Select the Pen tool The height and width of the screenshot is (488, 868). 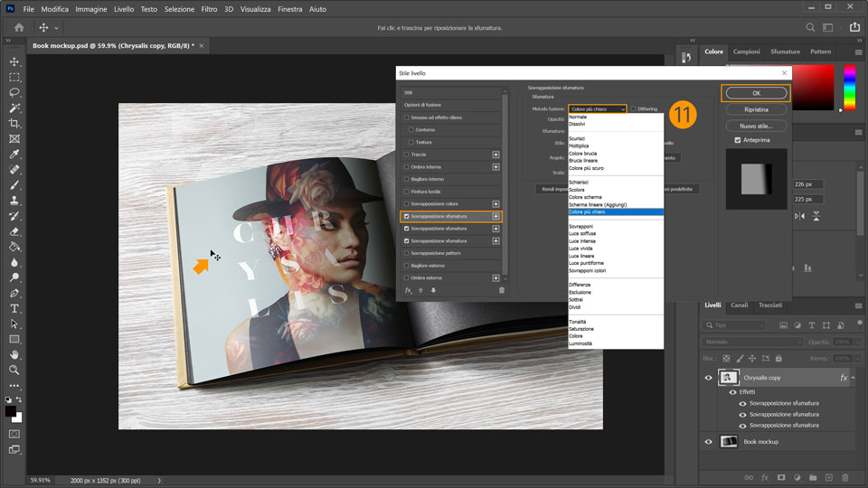14,293
